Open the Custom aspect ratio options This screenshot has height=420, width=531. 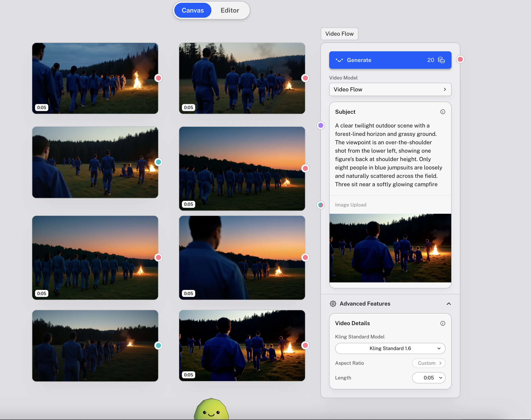coord(428,363)
